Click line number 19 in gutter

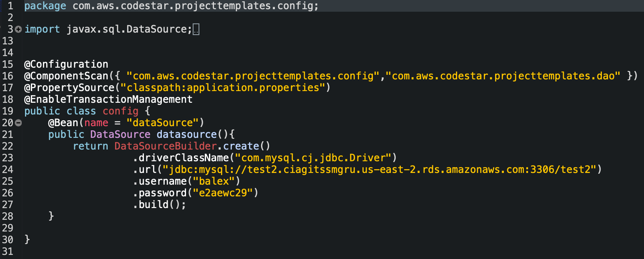(8, 111)
